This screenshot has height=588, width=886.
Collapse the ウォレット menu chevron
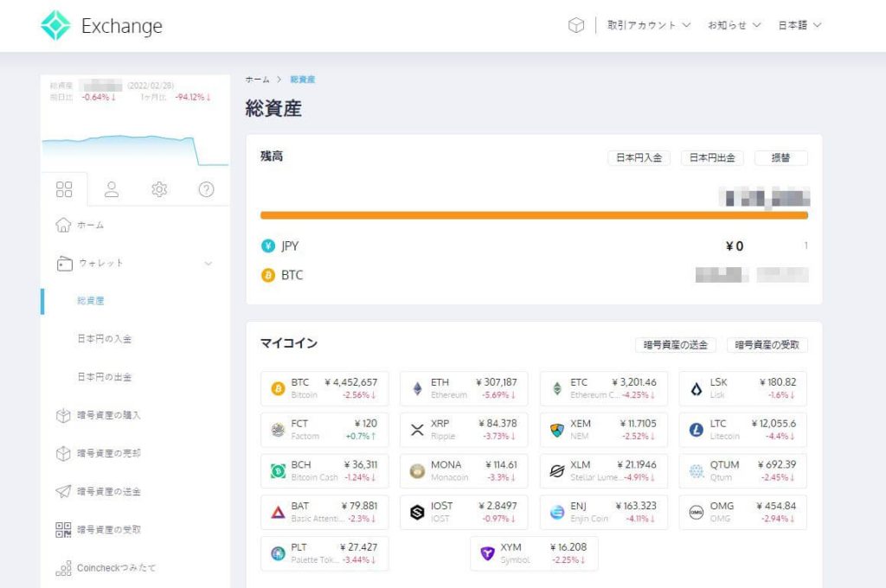tap(209, 263)
